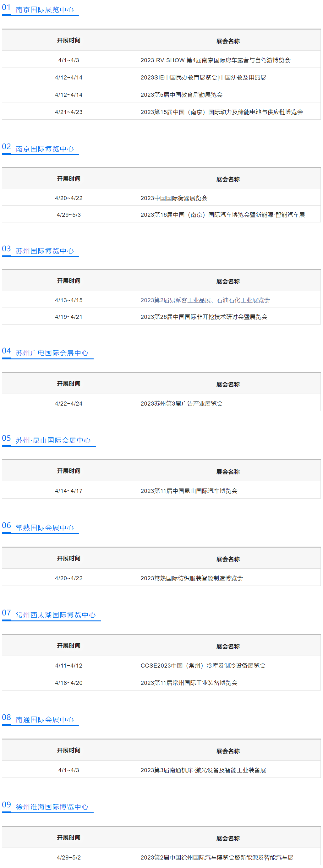Screen dimensions: 323x868
Task: Click the 徐州淮海国际博览中心 heading
Action: click(x=52, y=807)
